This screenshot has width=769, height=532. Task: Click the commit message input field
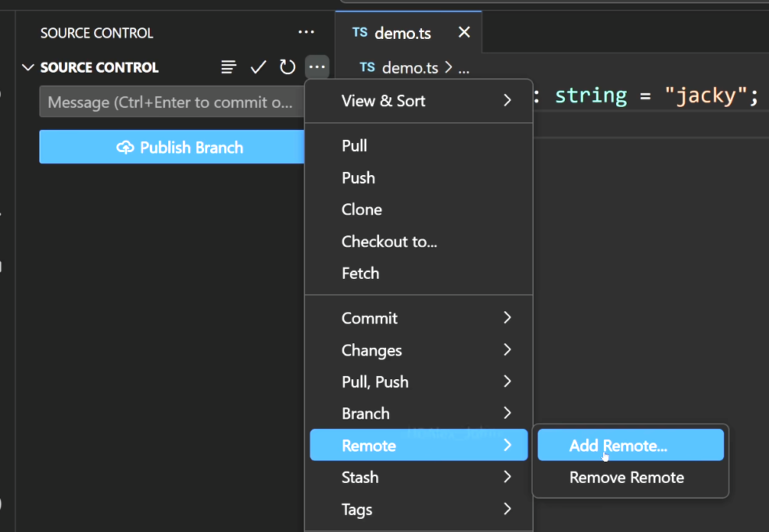point(170,102)
